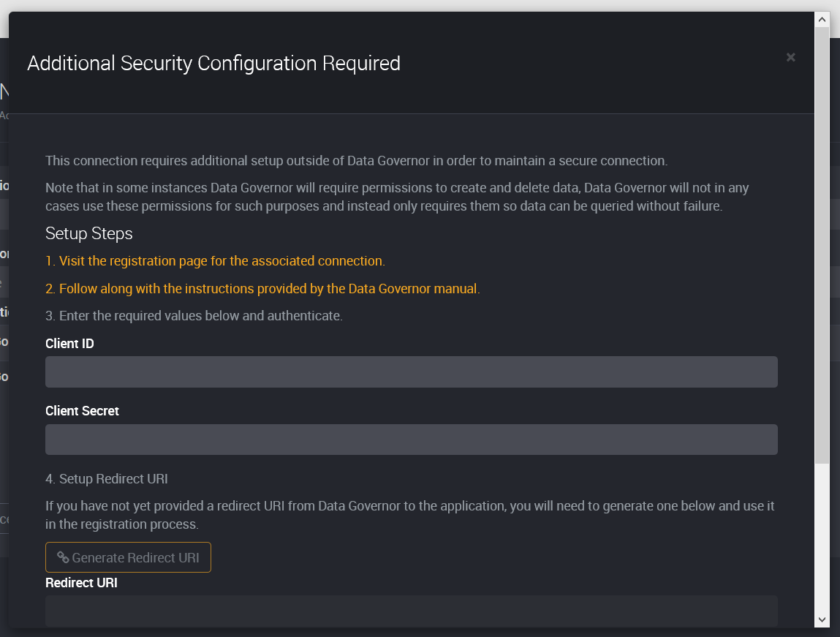Viewport: 840px width, 637px height.
Task: Click the Generate Redirect URI button
Action: pos(128,557)
